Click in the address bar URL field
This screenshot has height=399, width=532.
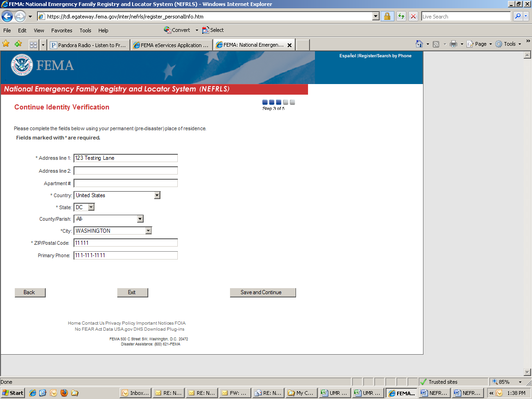coord(207,16)
